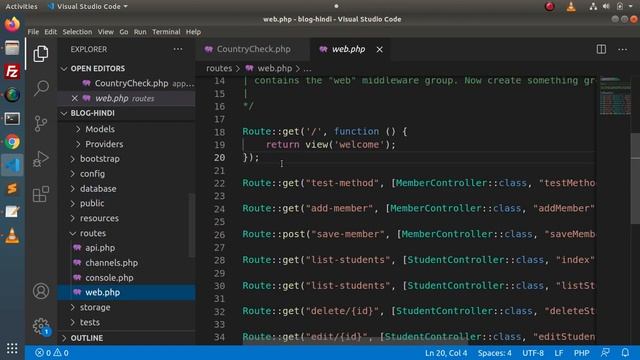Select CountryCheck.php in Open Editors

131,83
